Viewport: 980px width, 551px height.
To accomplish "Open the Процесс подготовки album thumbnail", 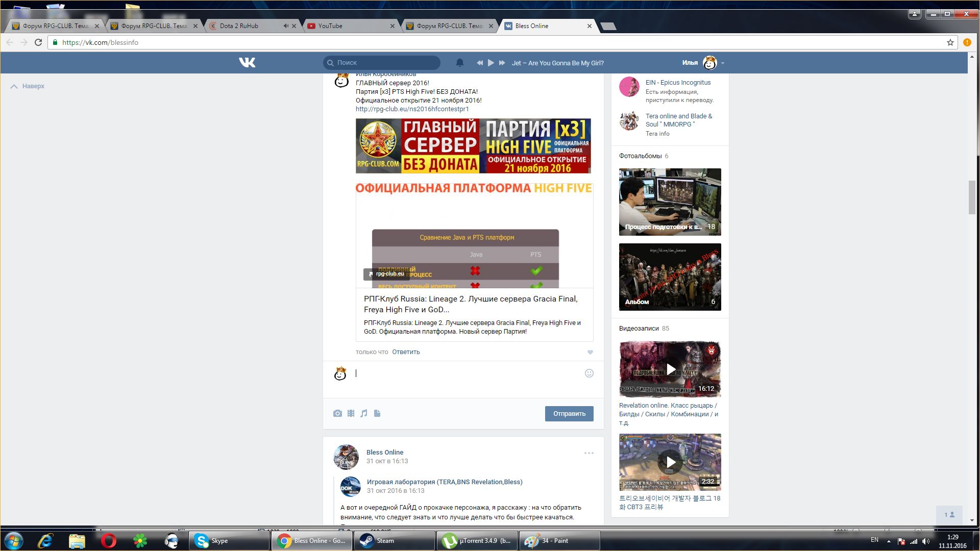I will click(x=670, y=202).
